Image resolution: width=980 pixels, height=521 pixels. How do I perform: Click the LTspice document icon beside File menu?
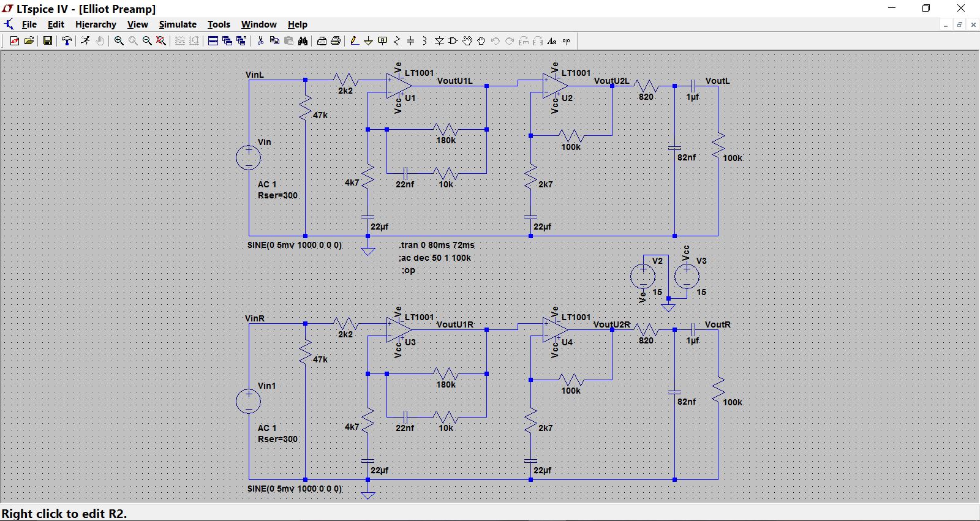coord(9,24)
